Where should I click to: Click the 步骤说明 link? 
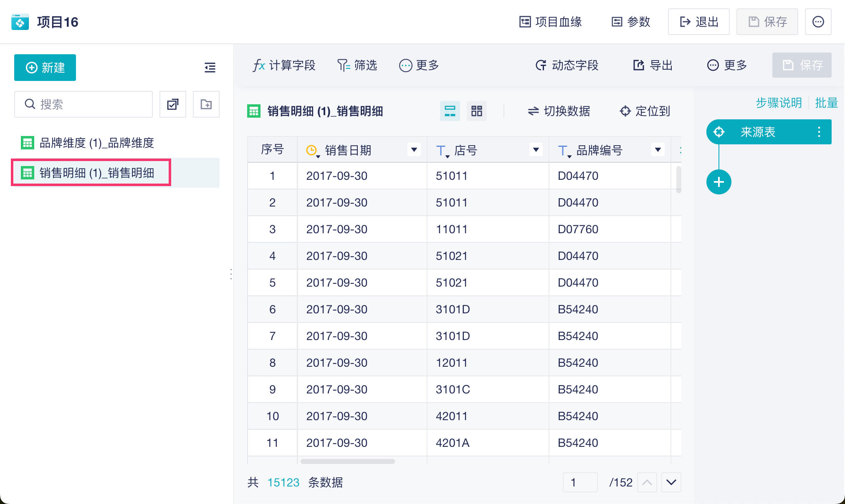coord(779,103)
